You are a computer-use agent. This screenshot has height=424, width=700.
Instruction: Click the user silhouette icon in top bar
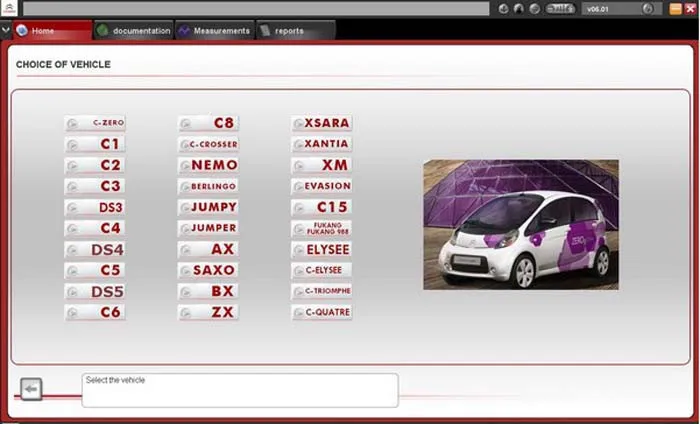[519, 8]
